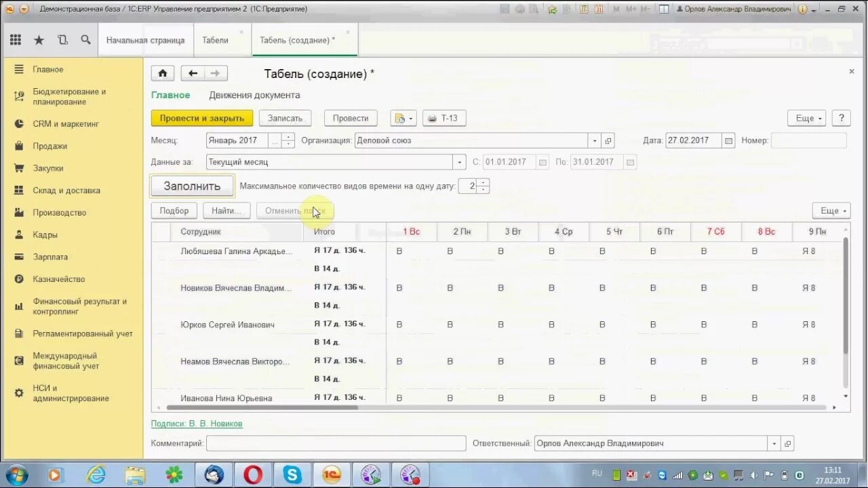Click the Opera icon in taskbar
This screenshot has height=488, width=868.
pyautogui.click(x=252, y=474)
